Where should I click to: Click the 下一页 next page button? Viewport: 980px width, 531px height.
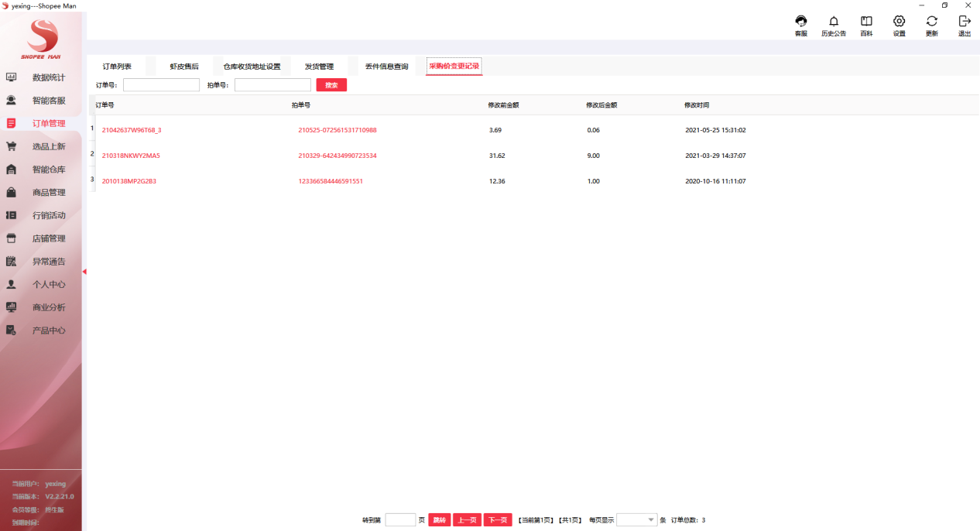point(498,520)
